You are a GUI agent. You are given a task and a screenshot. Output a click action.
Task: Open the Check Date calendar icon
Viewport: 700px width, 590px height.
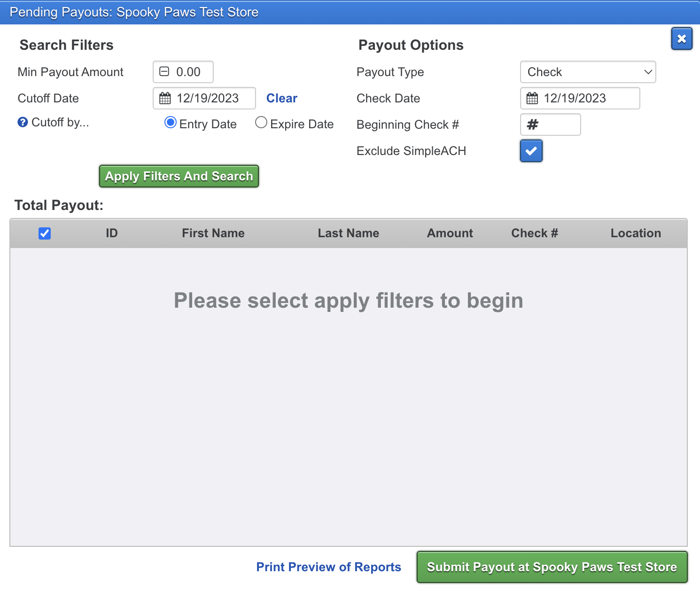(532, 98)
